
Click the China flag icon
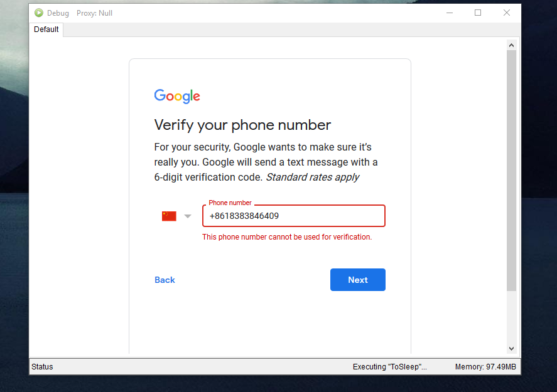pos(169,216)
